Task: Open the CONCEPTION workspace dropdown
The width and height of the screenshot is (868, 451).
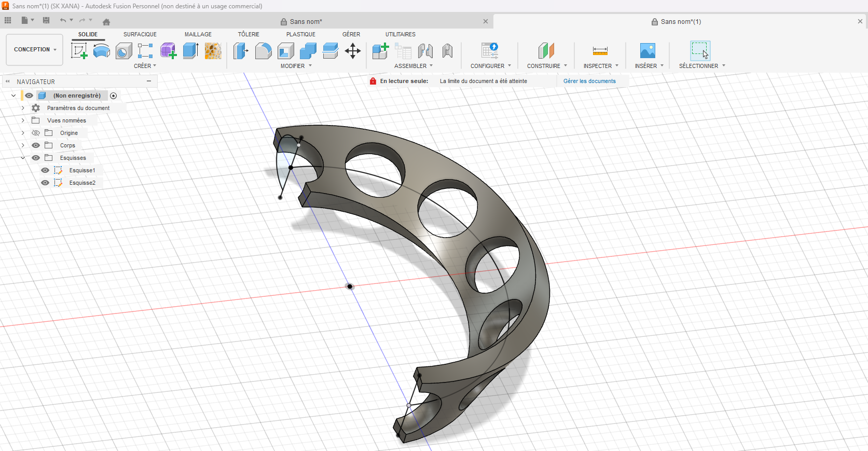Action: pyautogui.click(x=35, y=50)
